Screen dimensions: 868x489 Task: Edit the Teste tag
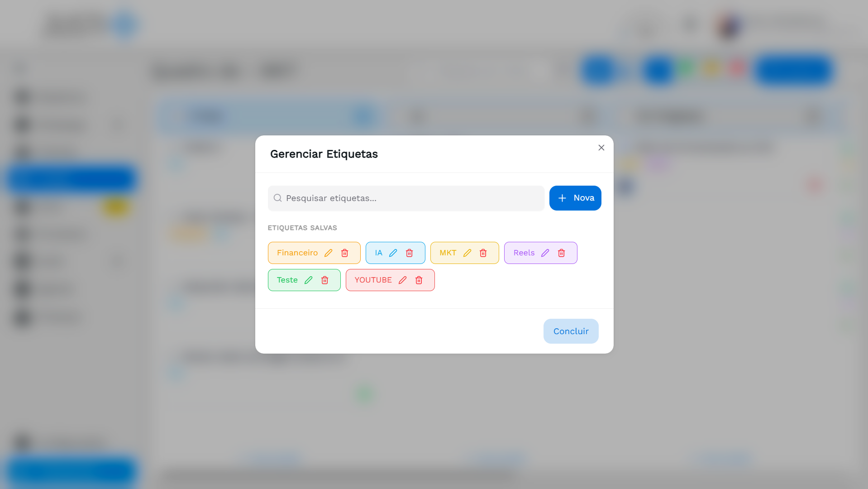[308, 280]
